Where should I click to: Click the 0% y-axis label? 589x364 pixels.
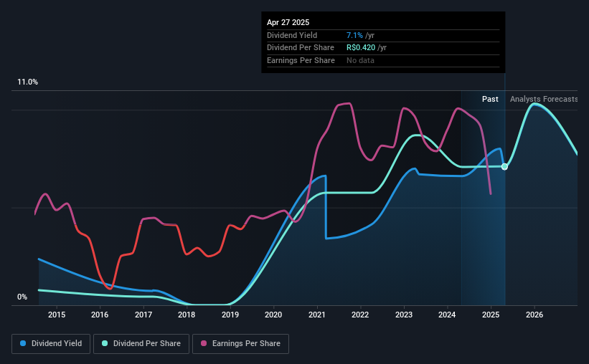coord(22,297)
